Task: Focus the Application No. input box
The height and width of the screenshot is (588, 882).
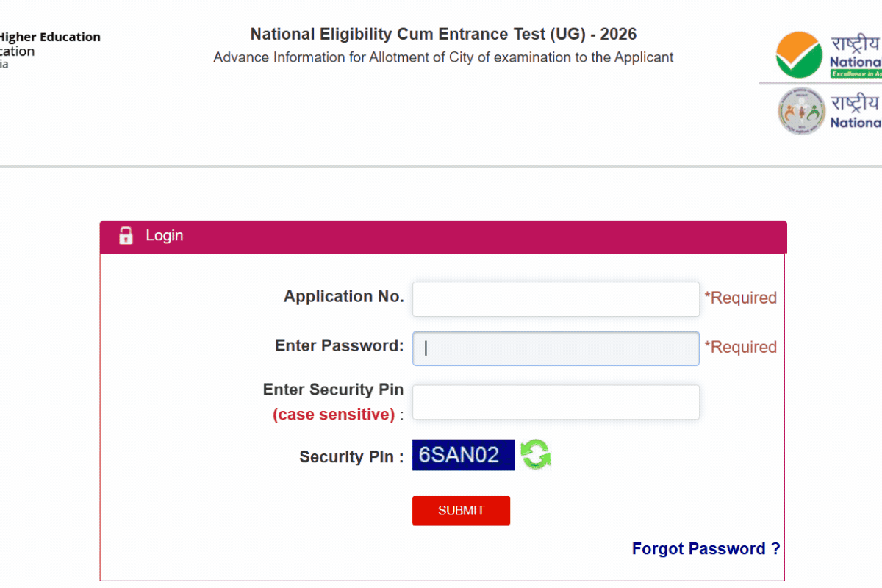Action: tap(555, 299)
